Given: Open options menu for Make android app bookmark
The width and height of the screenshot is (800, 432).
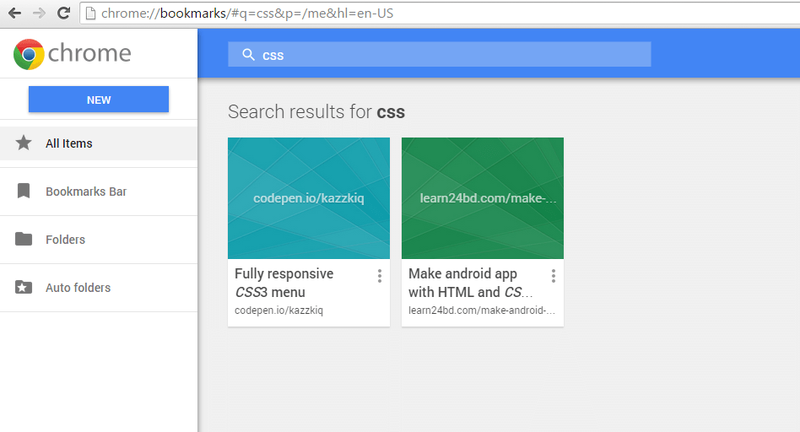Looking at the screenshot, I should click(553, 276).
